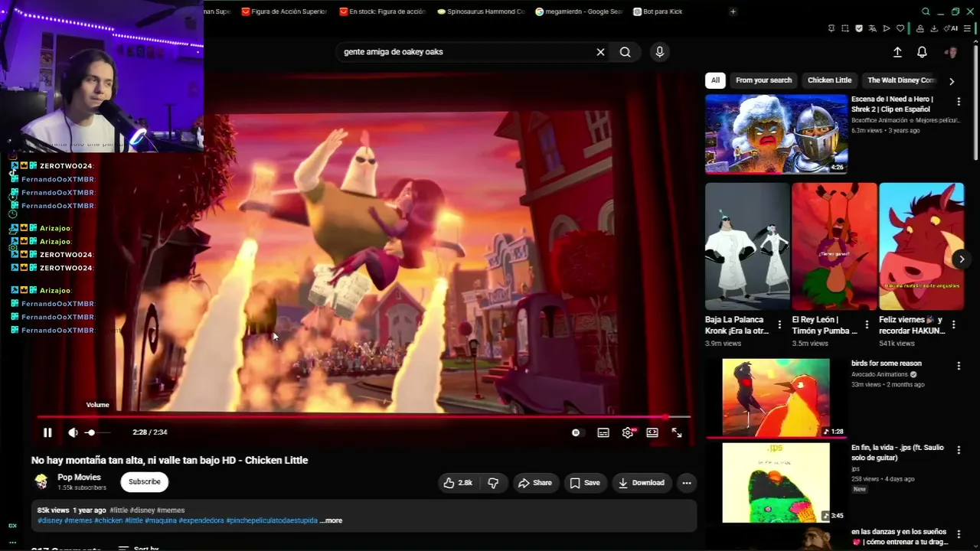This screenshot has width=980, height=551.
Task: Share the video
Action: pos(534,483)
